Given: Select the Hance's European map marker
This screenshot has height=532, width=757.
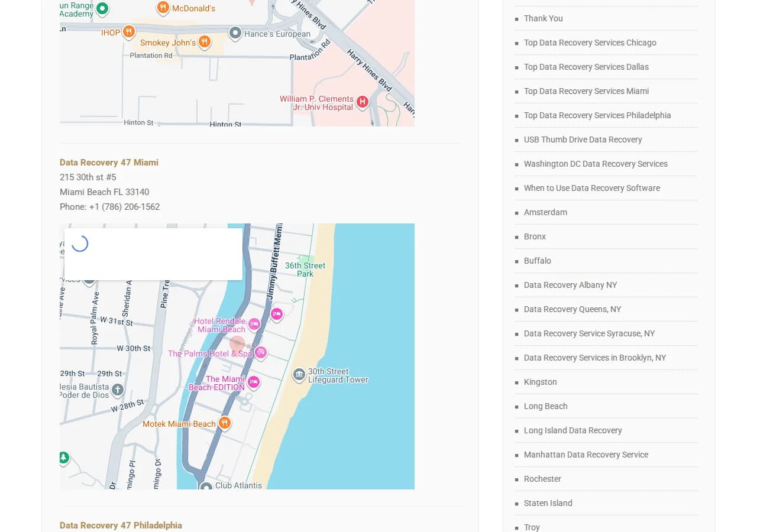Looking at the screenshot, I should [x=235, y=33].
